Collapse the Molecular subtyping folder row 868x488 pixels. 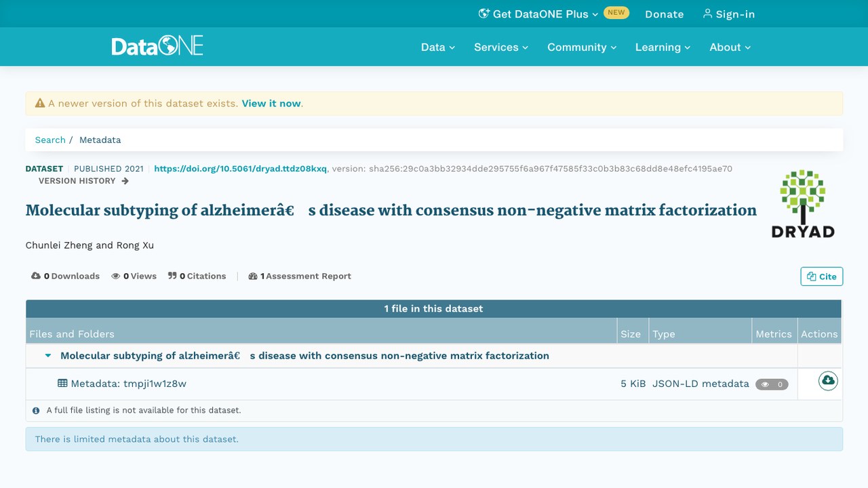click(x=48, y=355)
